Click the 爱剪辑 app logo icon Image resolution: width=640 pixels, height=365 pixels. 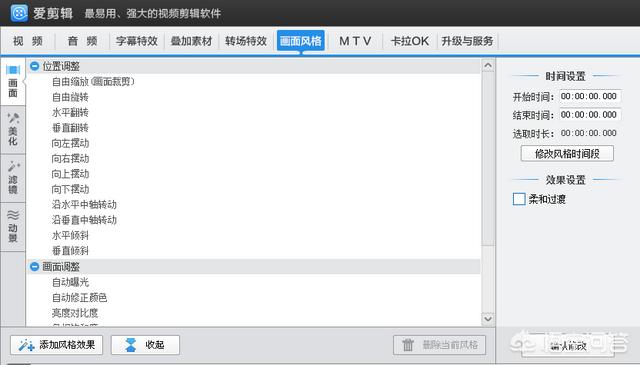click(19, 13)
